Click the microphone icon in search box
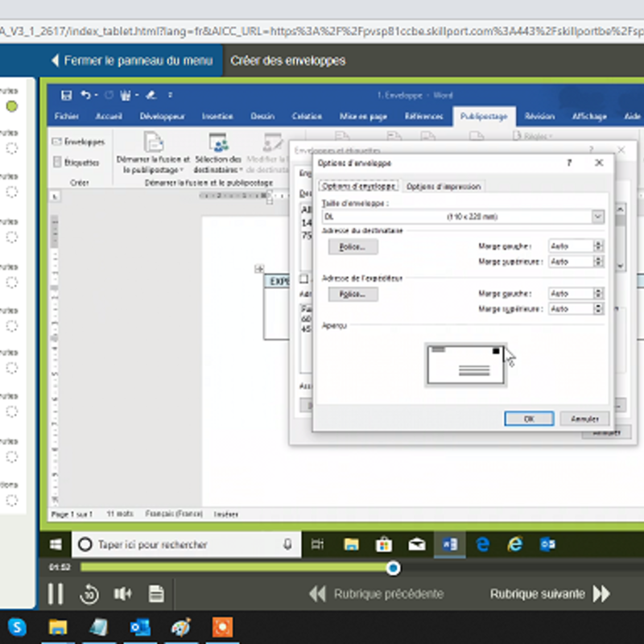 pos(288,545)
